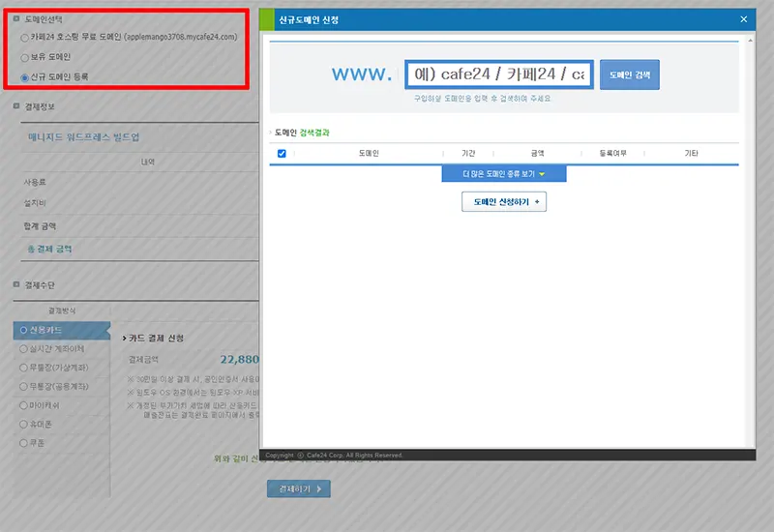Click 총 결제 금액 label
Screen dimensions: 774x532
coord(49,250)
